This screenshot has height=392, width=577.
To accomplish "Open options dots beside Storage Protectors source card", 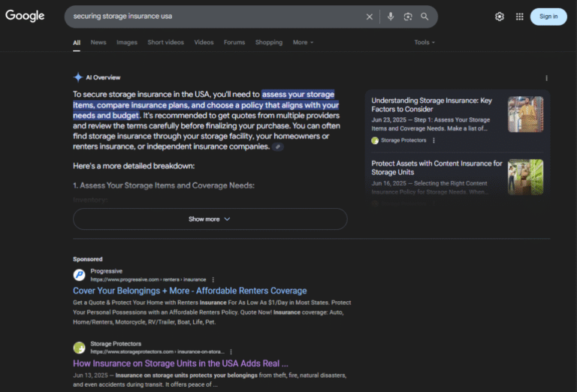I will pos(434,140).
